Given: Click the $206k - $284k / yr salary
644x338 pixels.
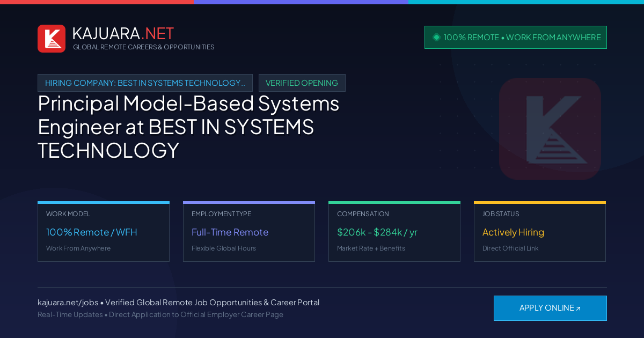Looking at the screenshot, I should pyautogui.click(x=377, y=232).
